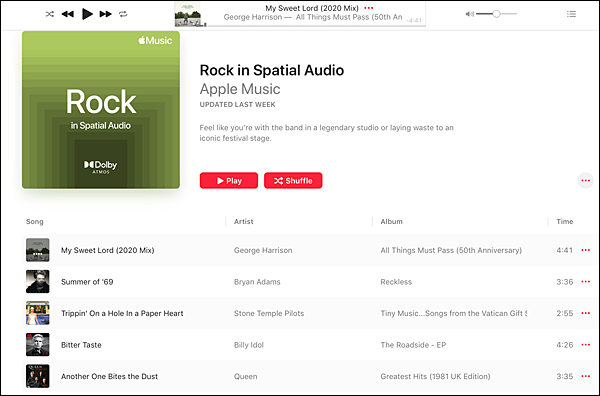Toggle repeat mode icon
The height and width of the screenshot is (396, 600).
(x=123, y=14)
